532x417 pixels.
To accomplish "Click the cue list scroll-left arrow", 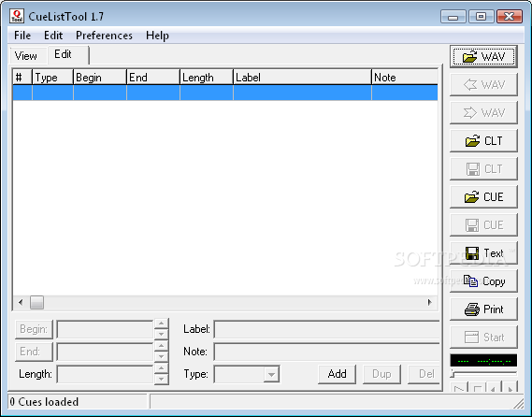I will [21, 302].
